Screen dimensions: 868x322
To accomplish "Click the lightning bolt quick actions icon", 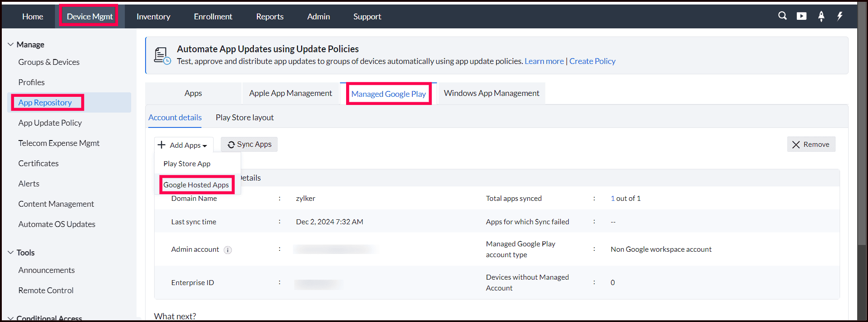I will pyautogui.click(x=840, y=16).
